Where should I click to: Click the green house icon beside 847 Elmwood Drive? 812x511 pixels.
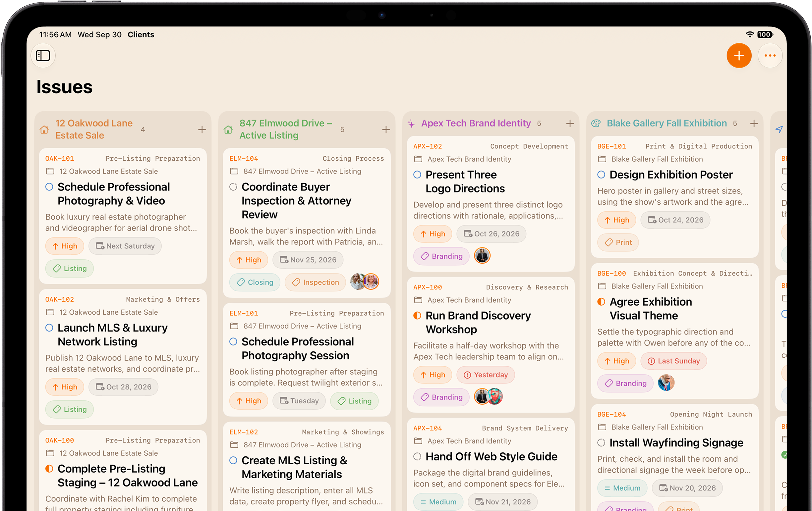[x=228, y=129]
